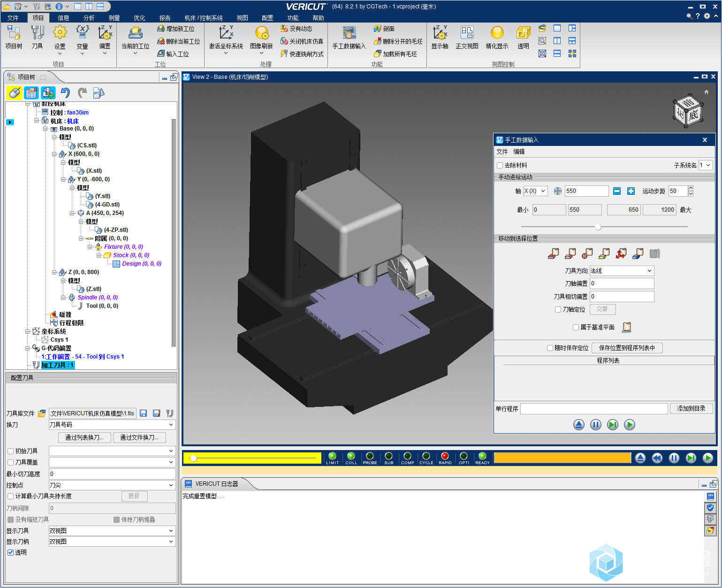Click the 显示轴 icon

click(x=440, y=38)
